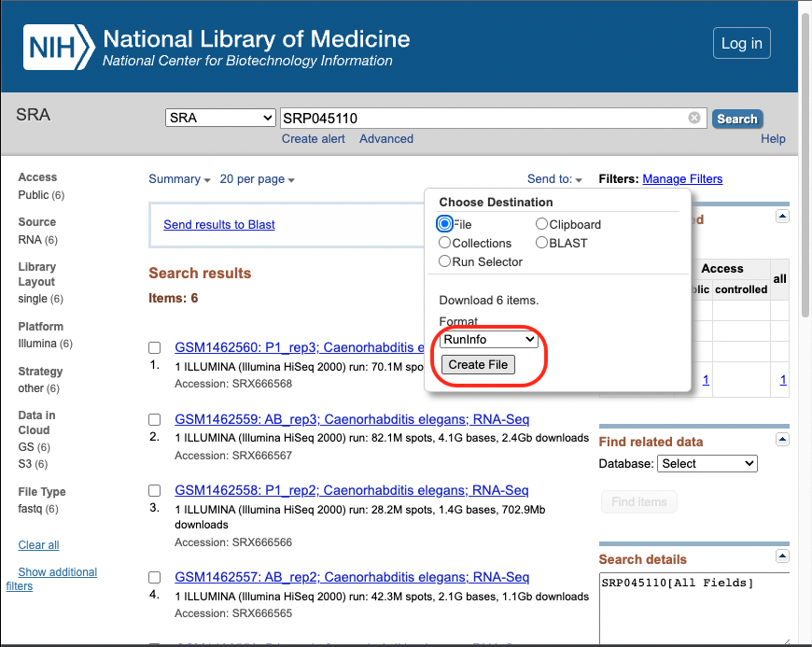Select File destination radio button
The image size is (812, 647).
coord(444,224)
